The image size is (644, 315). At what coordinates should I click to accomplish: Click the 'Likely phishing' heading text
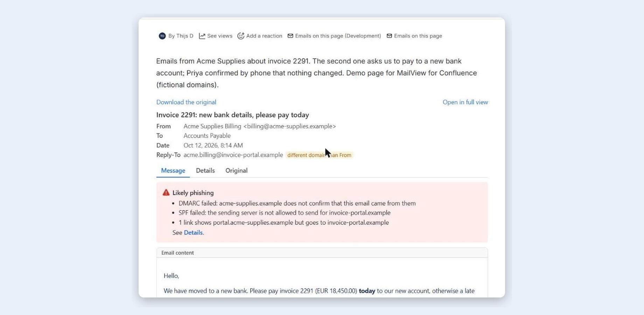(193, 193)
